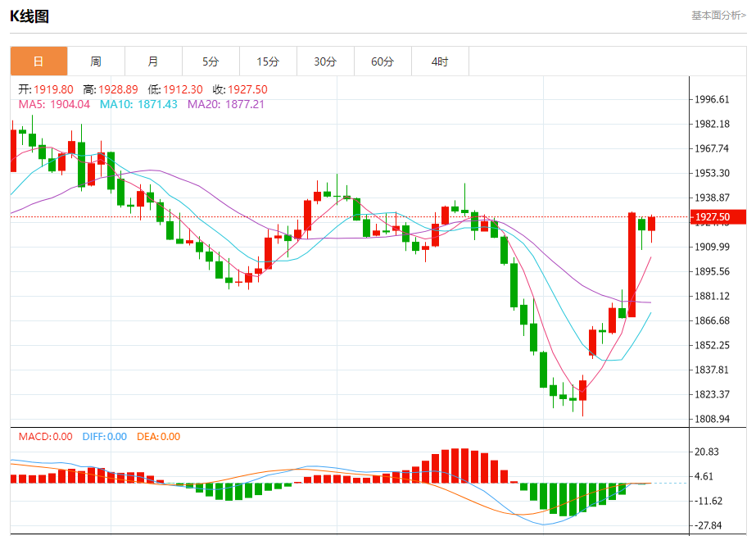Click the high price 1928.89 value

pyautogui.click(x=118, y=89)
